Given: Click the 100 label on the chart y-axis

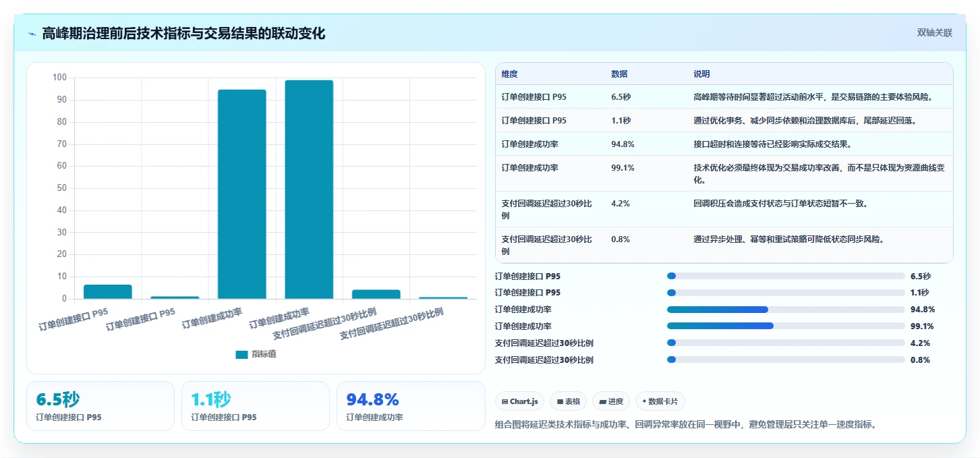Looking at the screenshot, I should click(59, 78).
